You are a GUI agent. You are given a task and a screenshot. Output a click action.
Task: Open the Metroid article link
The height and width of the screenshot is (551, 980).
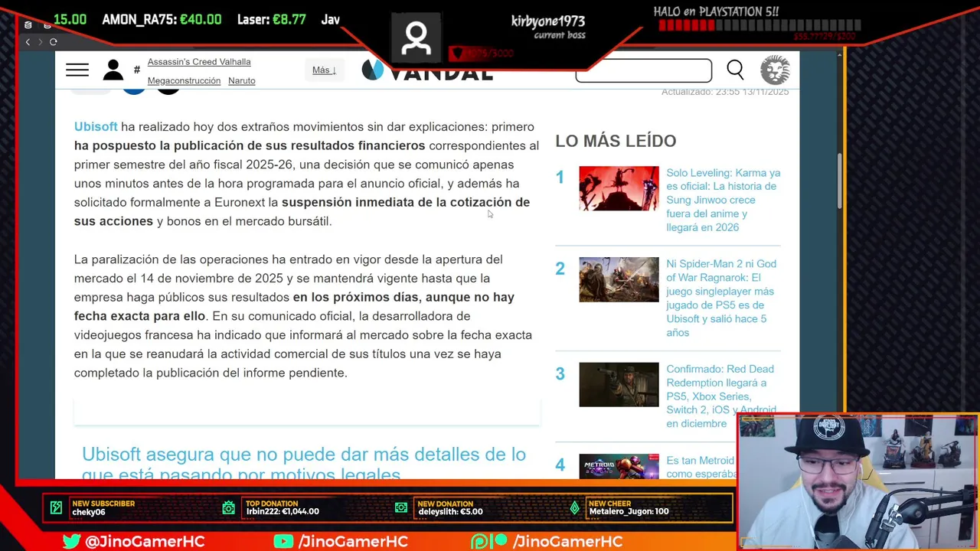pos(701,467)
